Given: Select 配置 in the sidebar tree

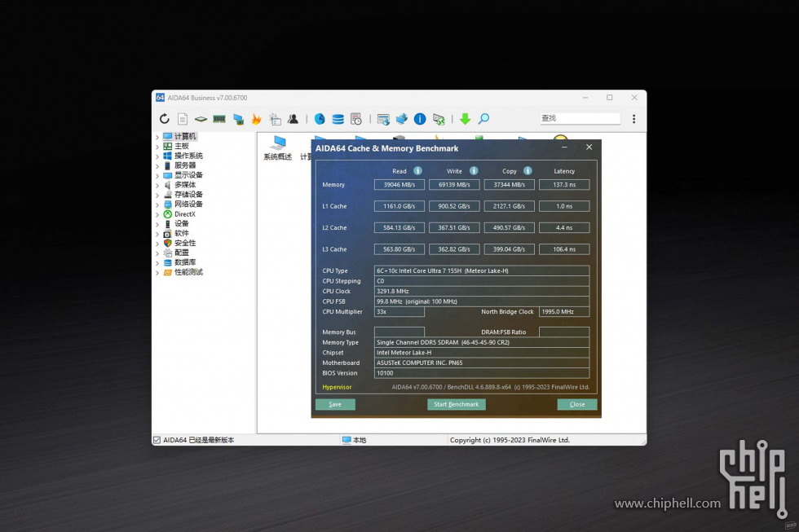Looking at the screenshot, I should click(181, 253).
